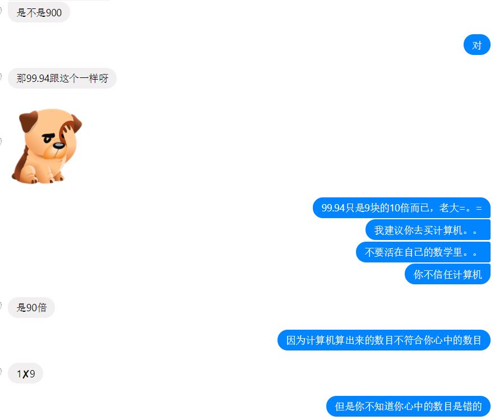Image resolution: width=504 pixels, height=420 pixels.
Task: Select the message starting 因为计算机算出来的数目
Action: pos(384,340)
